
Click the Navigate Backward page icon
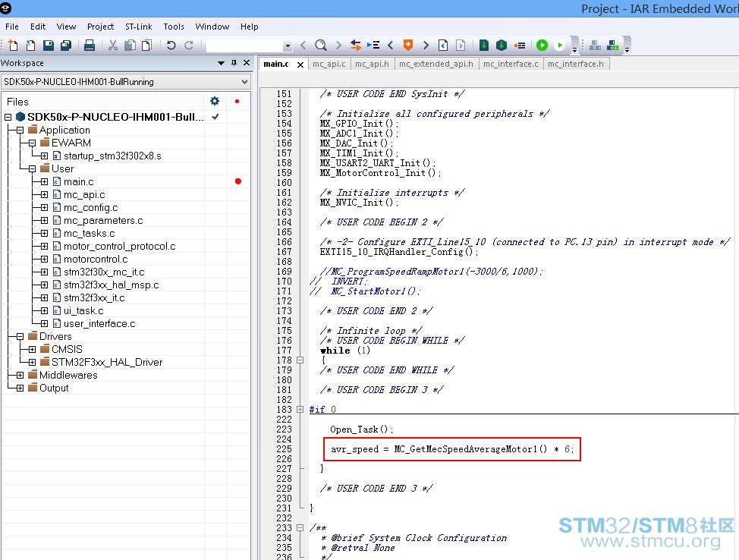click(x=443, y=46)
